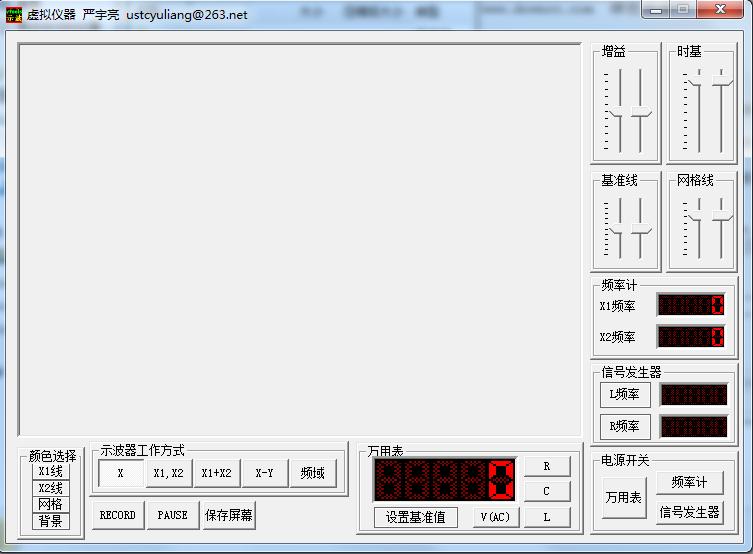Select multimeter L inductance mode
Viewport: 753px width, 554px height.
click(547, 517)
